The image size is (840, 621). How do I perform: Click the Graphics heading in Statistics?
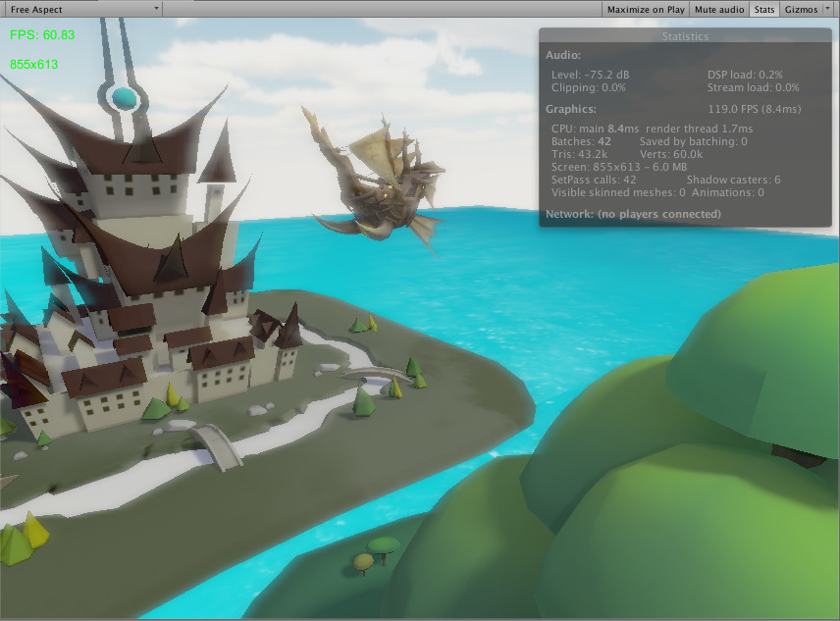570,109
